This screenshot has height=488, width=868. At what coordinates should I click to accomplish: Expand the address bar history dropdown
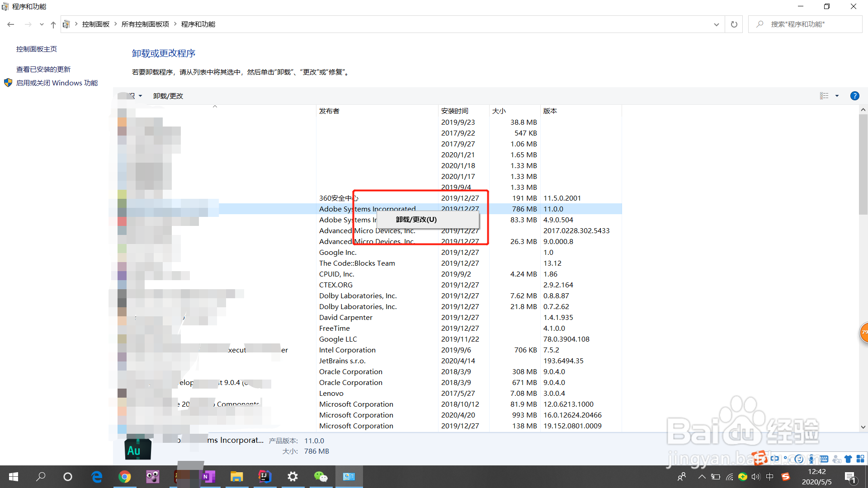[x=716, y=24]
